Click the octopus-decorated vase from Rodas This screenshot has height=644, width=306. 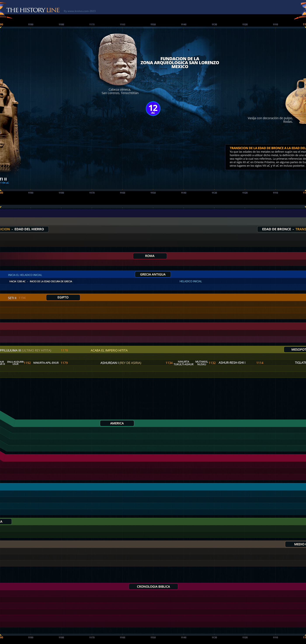tap(296, 101)
